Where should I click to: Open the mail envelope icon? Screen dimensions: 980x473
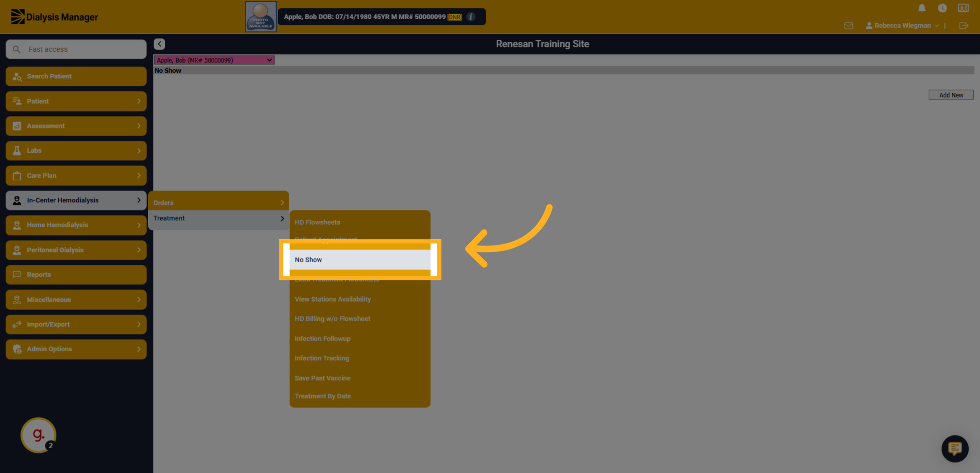(x=849, y=26)
